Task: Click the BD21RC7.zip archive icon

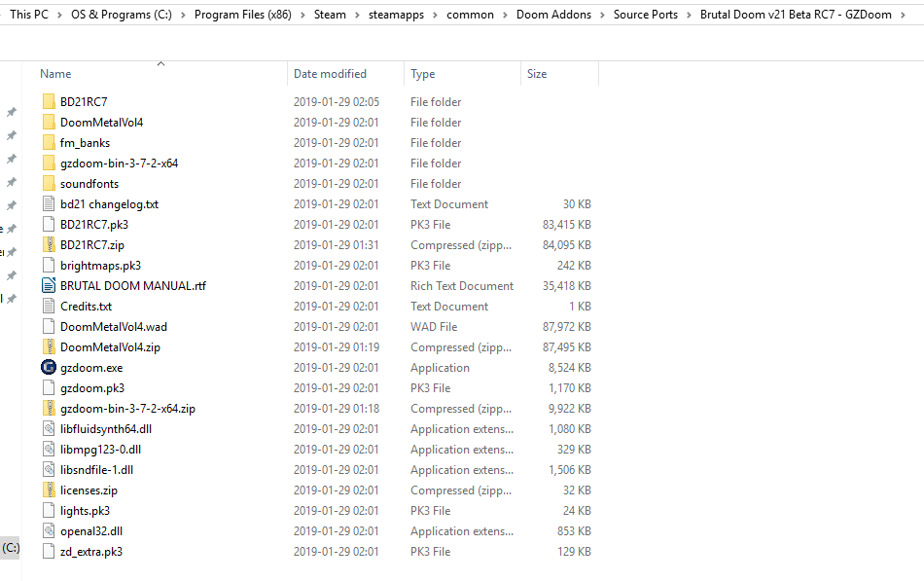Action: (x=49, y=245)
